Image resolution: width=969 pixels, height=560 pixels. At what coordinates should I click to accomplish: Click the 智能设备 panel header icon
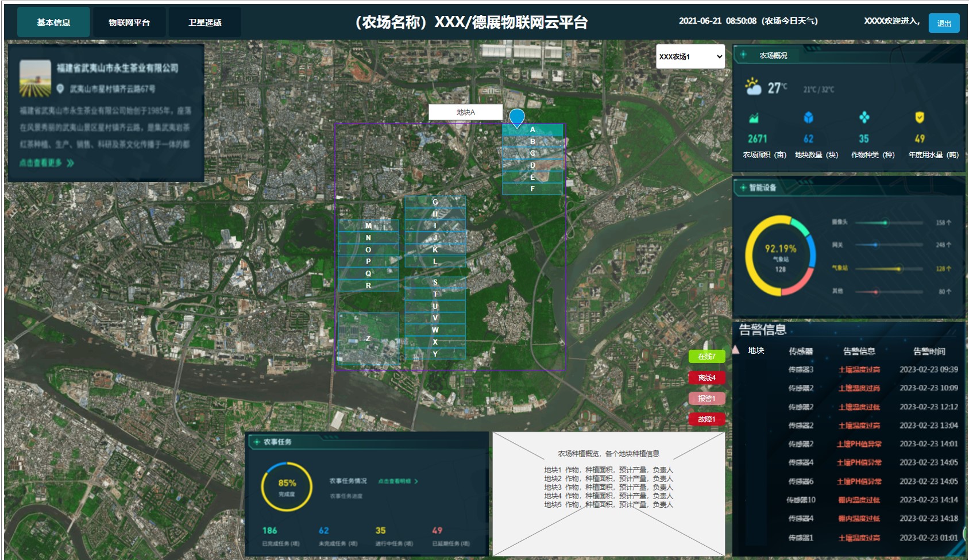(x=743, y=187)
